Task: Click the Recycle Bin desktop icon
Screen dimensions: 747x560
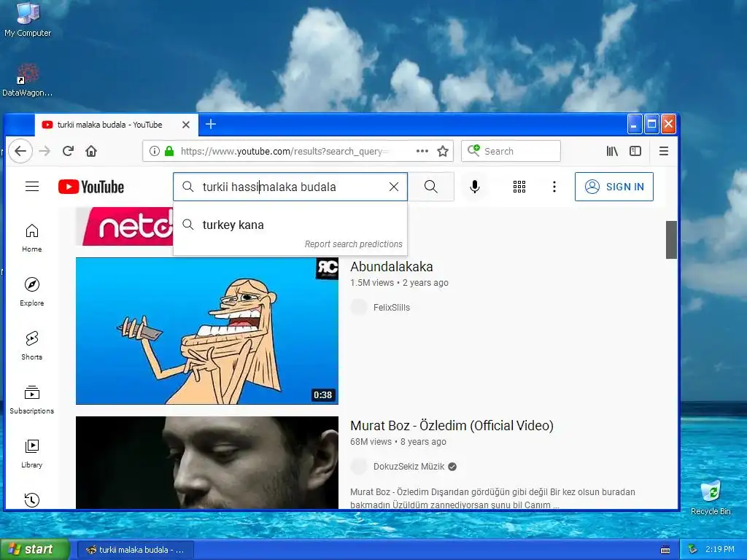Action: [x=711, y=497]
